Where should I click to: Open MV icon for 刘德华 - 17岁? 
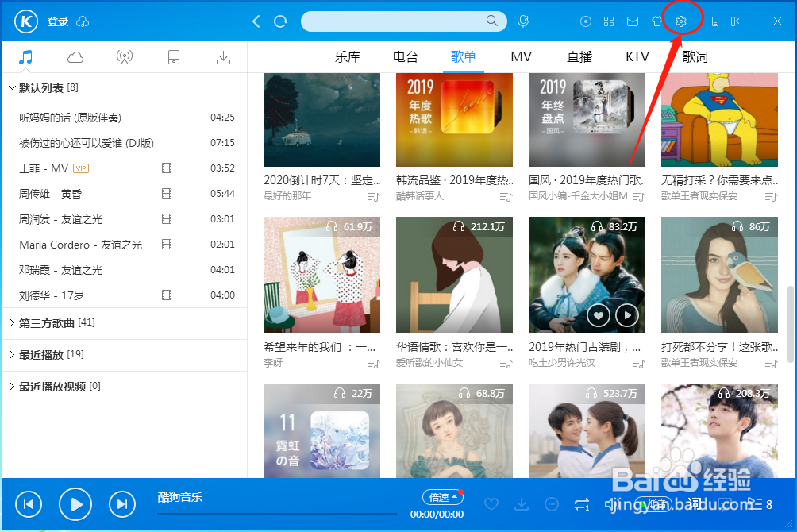pos(166,295)
